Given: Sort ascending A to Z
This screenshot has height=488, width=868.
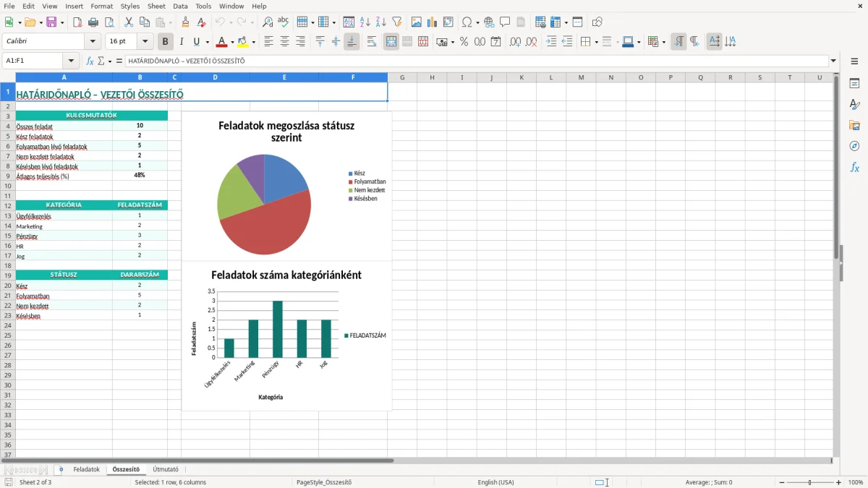Looking at the screenshot, I should coord(365,22).
